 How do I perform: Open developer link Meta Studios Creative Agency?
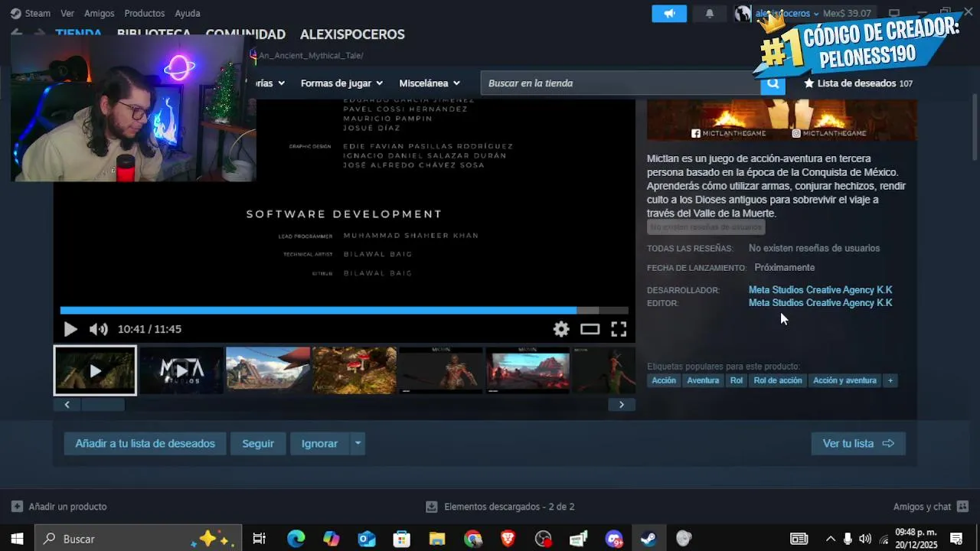(x=820, y=290)
